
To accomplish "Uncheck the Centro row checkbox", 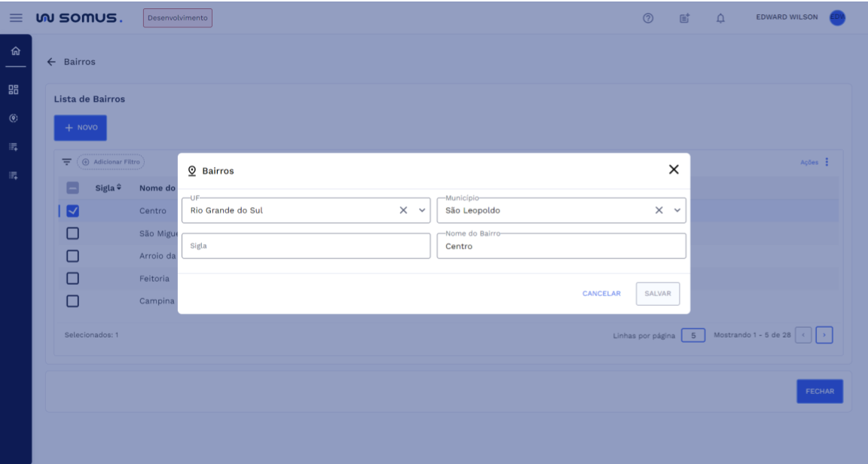I will click(x=73, y=211).
